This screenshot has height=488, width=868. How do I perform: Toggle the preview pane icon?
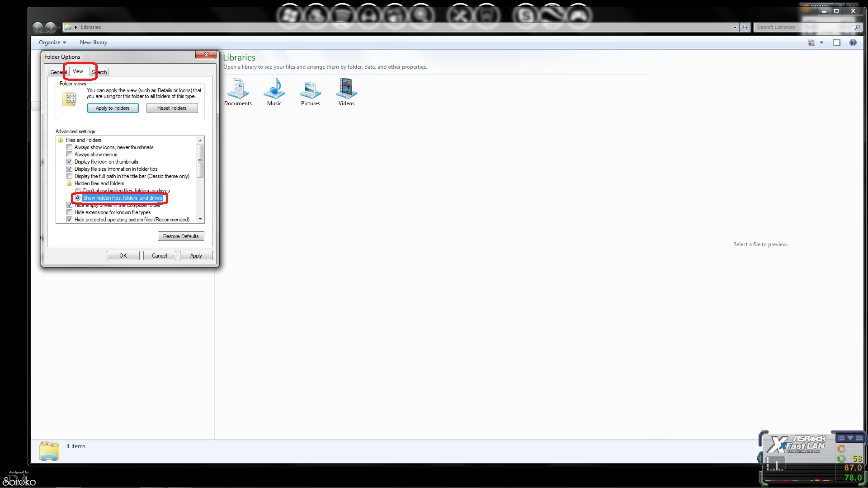coord(836,42)
